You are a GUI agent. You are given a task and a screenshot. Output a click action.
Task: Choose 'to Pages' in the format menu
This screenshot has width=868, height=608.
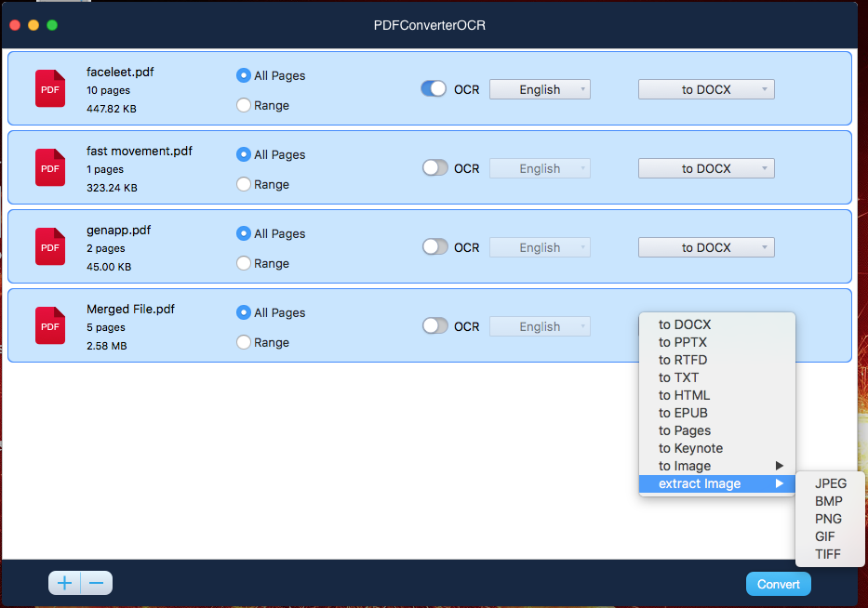click(717, 431)
